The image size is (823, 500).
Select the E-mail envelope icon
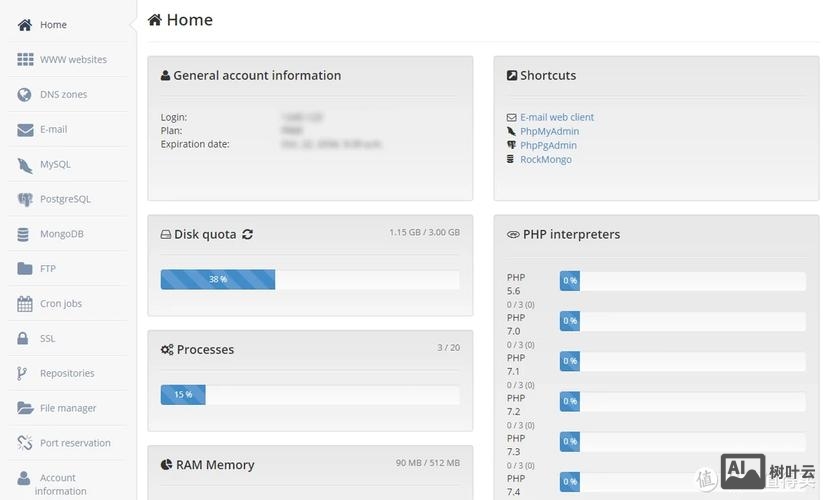(x=25, y=130)
